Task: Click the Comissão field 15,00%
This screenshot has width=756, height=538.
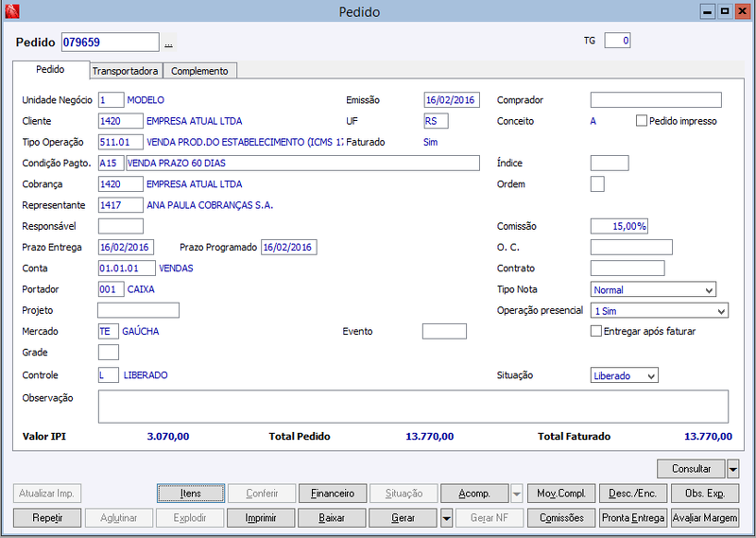Action: click(x=619, y=226)
